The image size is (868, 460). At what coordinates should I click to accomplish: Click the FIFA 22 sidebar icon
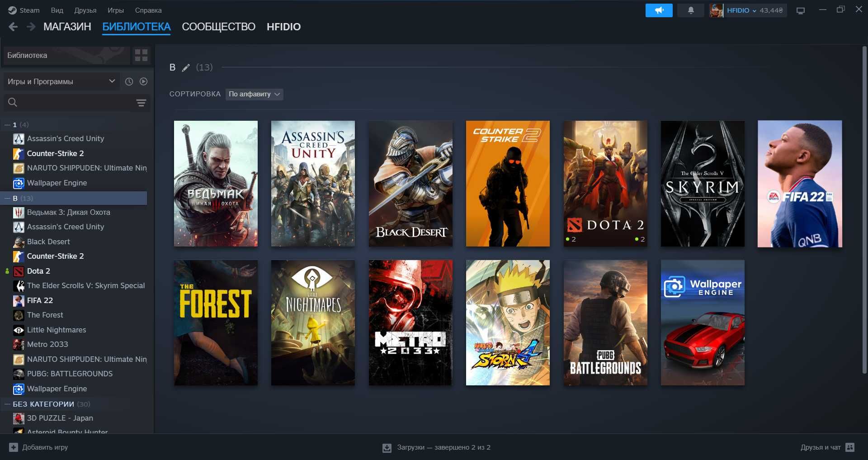click(19, 301)
